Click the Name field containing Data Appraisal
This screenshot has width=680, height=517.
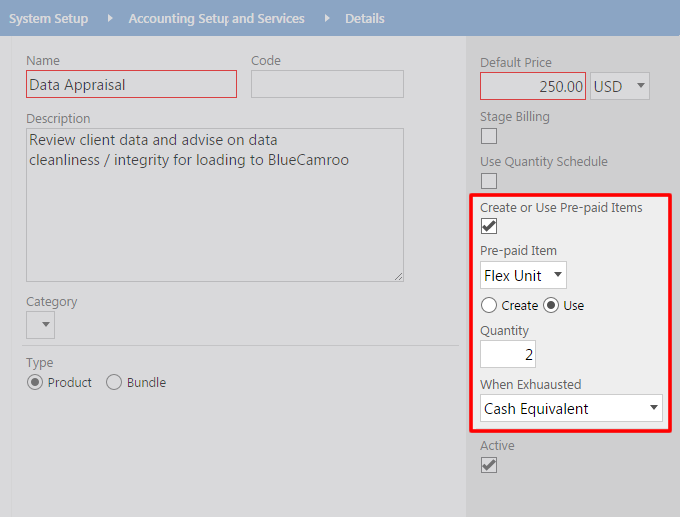131,84
